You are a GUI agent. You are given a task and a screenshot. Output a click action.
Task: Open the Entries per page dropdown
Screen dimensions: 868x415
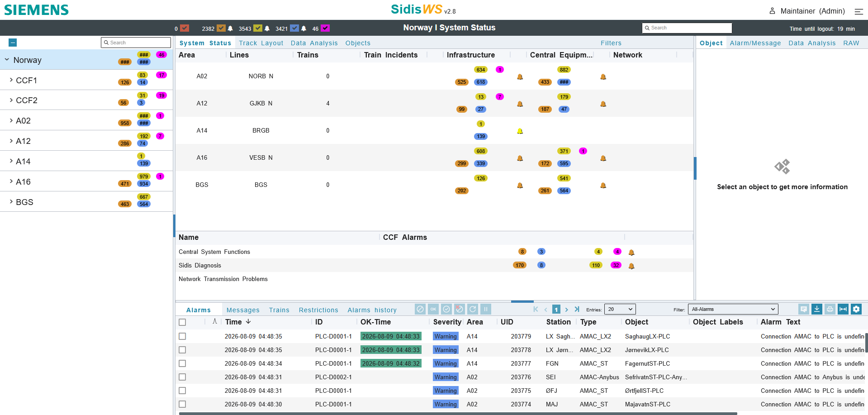[620, 309]
